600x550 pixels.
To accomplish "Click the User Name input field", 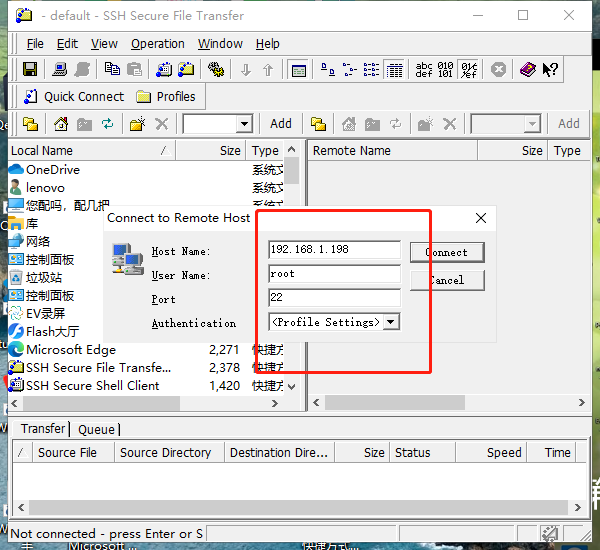I will pos(334,274).
